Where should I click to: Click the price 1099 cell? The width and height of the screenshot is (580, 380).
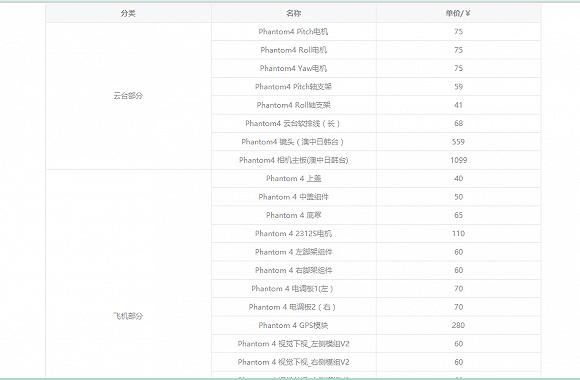(458, 160)
